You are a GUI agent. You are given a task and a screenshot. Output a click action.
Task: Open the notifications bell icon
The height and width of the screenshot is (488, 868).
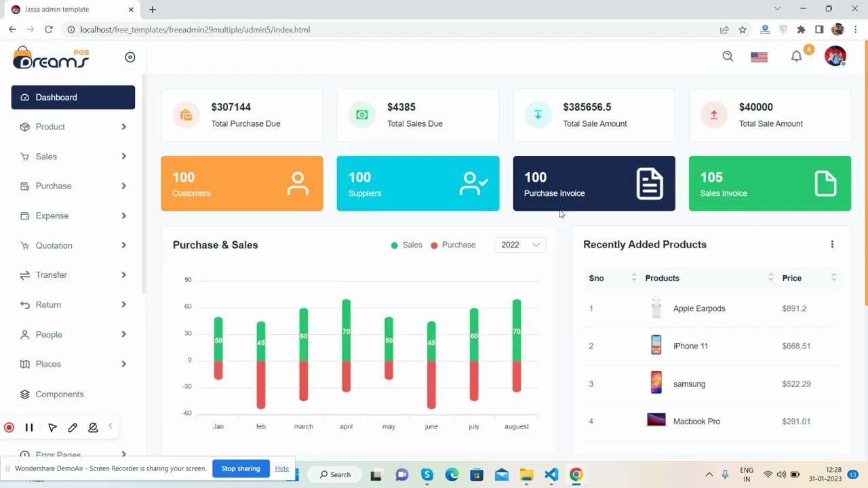tap(797, 56)
